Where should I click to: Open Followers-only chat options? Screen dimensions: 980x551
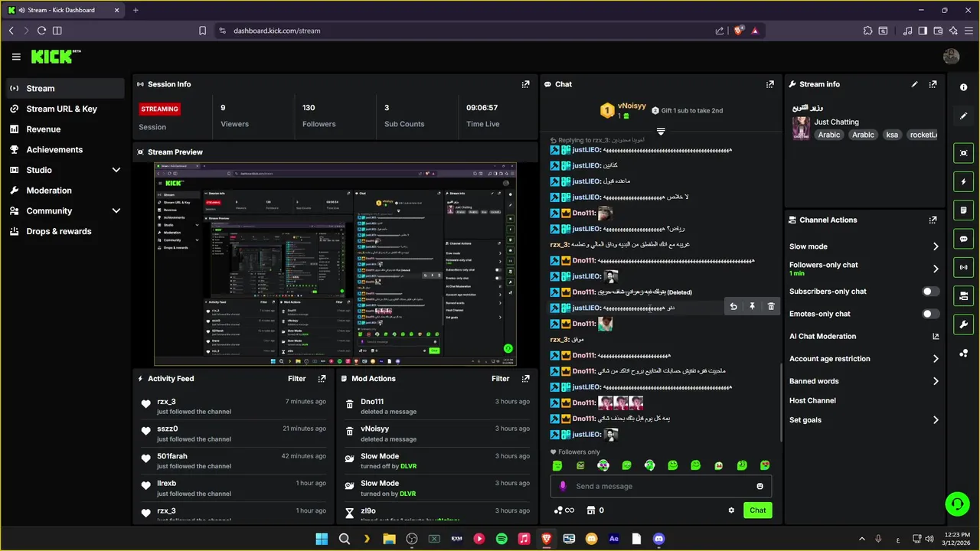tap(864, 269)
